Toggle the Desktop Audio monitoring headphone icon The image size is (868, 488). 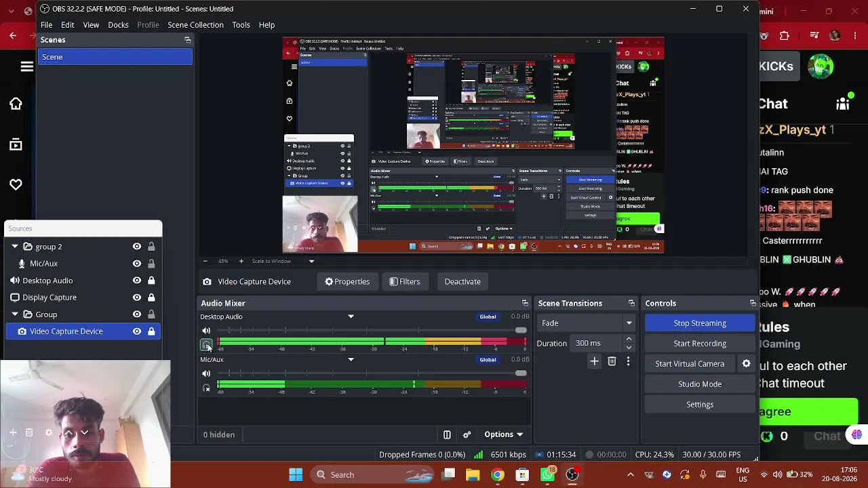206,345
